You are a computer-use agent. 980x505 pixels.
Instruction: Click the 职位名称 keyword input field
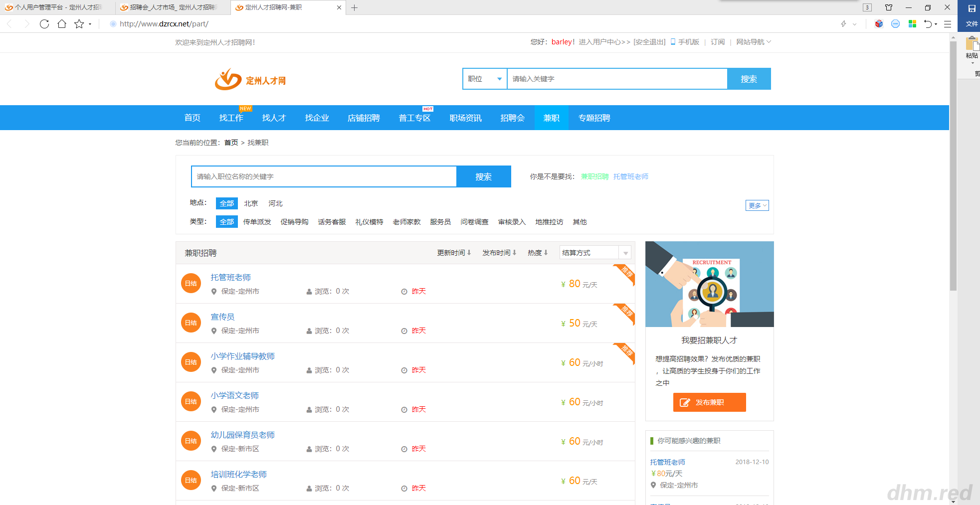324,176
